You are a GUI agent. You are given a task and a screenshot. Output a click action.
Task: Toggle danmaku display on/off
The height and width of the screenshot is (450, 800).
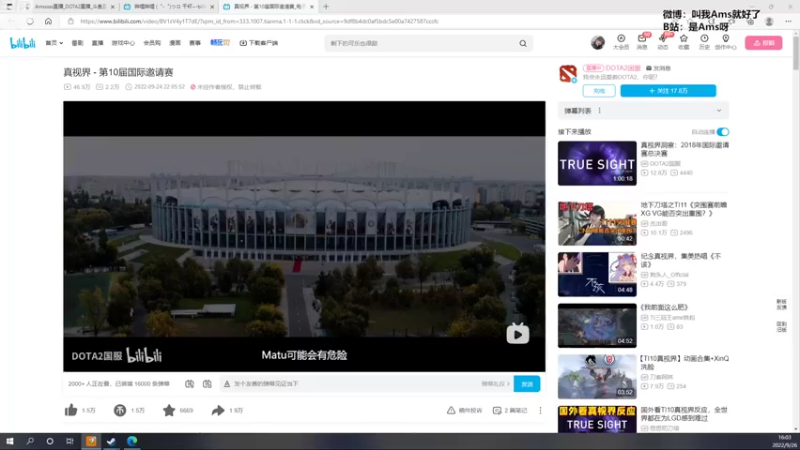189,384
